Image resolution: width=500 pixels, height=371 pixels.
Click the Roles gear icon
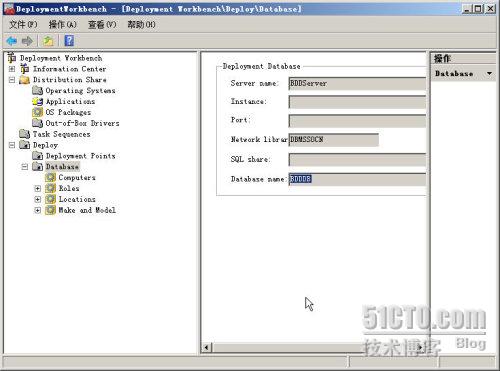[x=50, y=188]
